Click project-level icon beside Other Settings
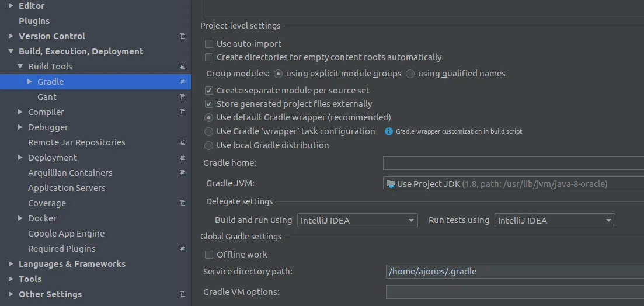The width and height of the screenshot is (644, 306). 182,294
